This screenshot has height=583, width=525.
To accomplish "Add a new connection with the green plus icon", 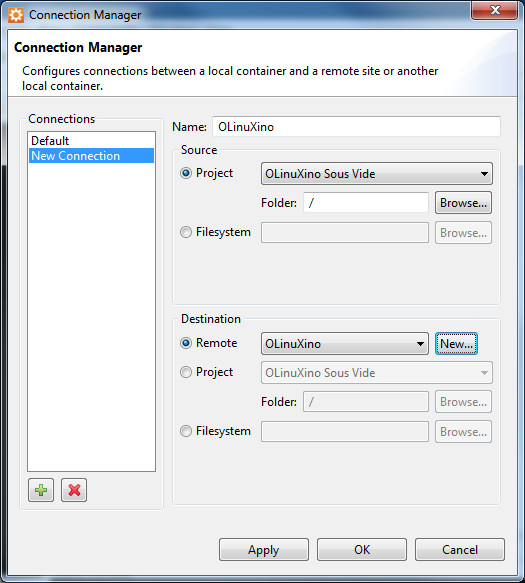I will click(x=41, y=490).
